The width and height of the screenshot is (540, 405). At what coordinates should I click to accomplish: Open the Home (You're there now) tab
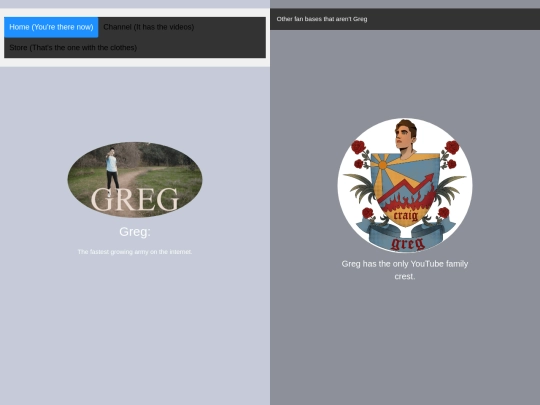click(x=51, y=27)
